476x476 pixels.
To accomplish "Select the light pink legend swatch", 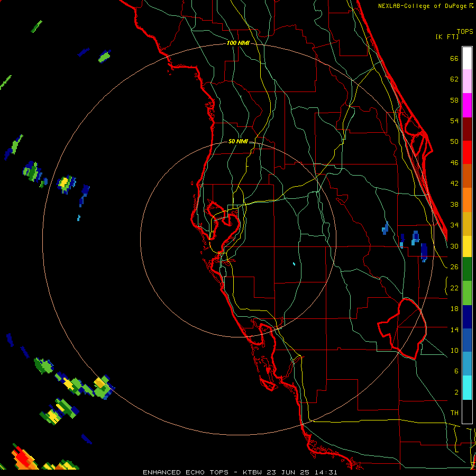I will click(467, 81).
